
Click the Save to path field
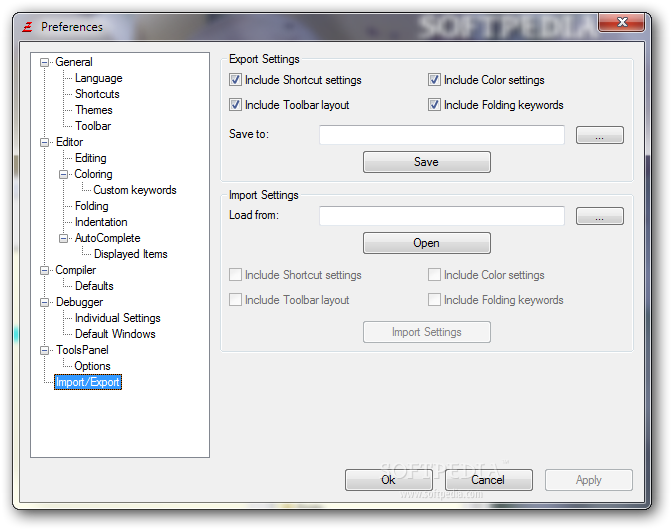[442, 135]
